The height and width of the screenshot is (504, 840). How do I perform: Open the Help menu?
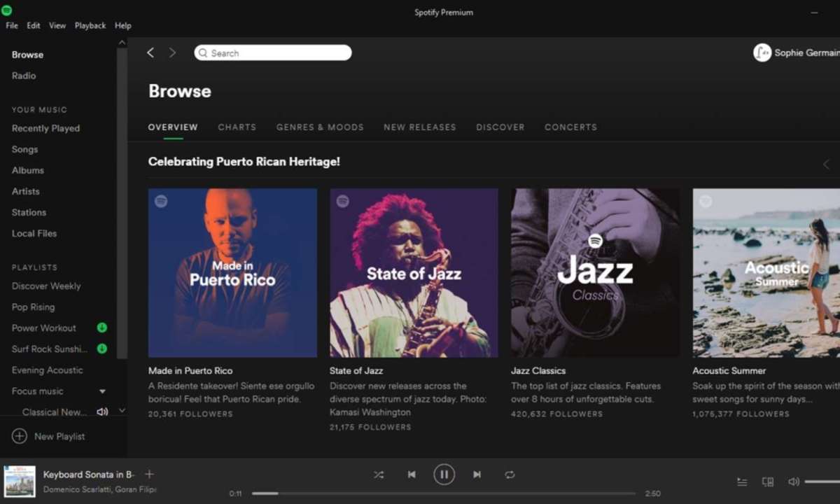(x=123, y=25)
